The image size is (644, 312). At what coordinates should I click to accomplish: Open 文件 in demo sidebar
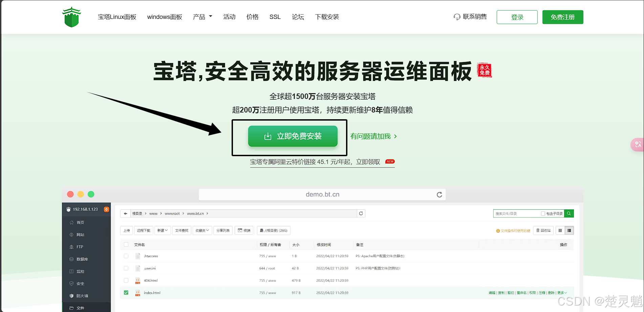pyautogui.click(x=80, y=308)
